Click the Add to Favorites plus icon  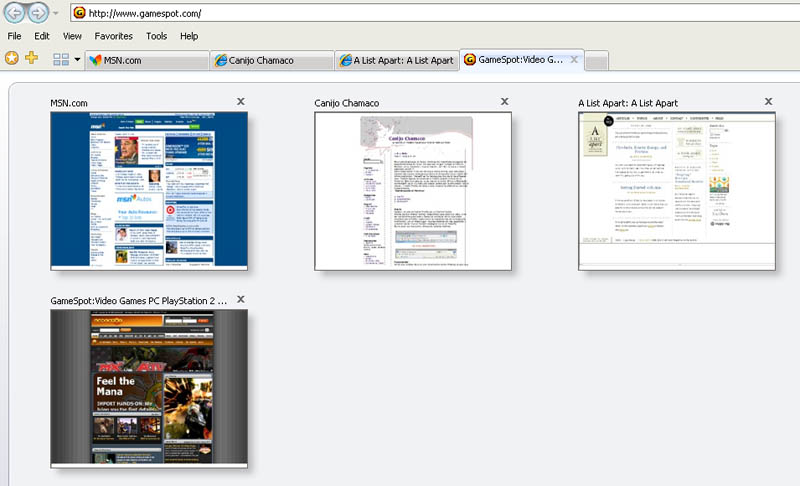32,59
